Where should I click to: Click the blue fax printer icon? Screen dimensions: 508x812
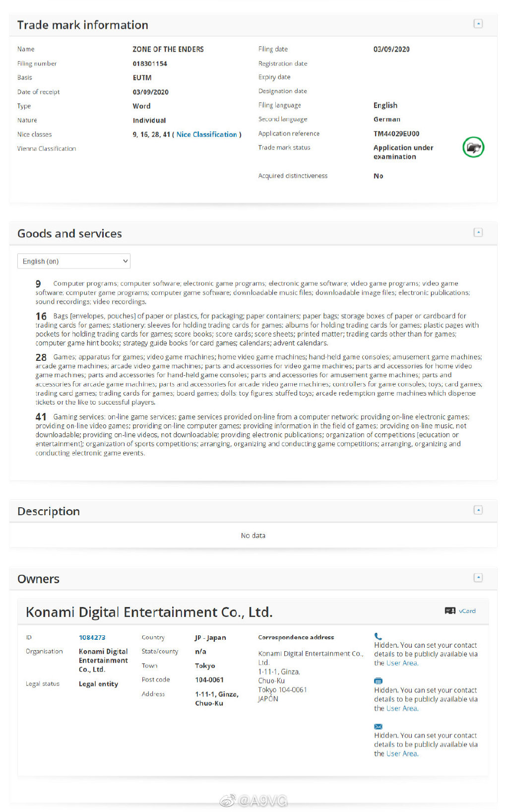(378, 681)
